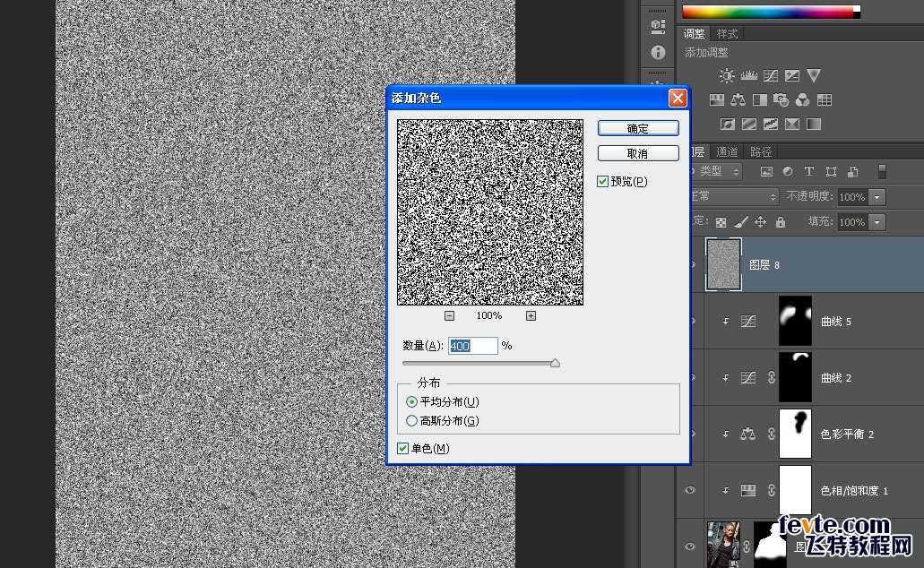Switch to the Channels tab
Viewport: 924px width, 568px height.
pyautogui.click(x=727, y=151)
